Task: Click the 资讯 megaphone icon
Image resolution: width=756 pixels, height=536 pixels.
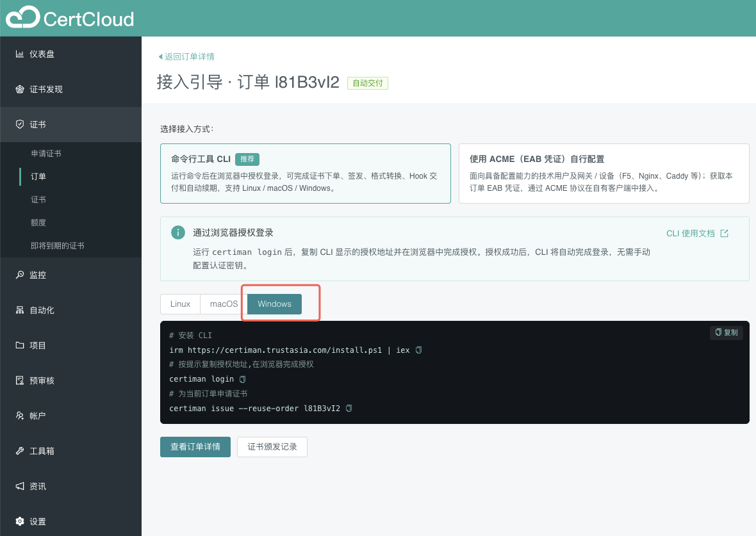Action: (x=20, y=486)
